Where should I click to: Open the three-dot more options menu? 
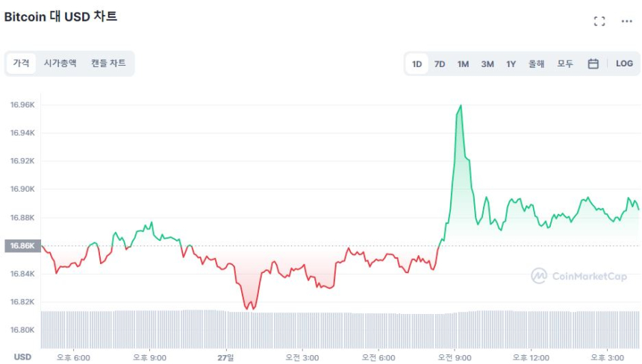click(627, 21)
